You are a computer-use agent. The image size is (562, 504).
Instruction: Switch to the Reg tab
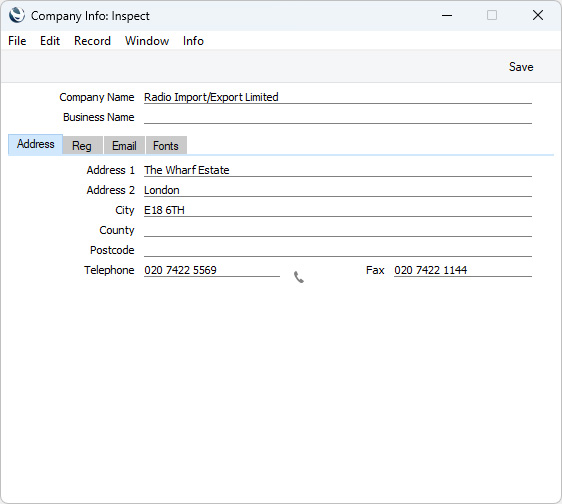tap(82, 146)
